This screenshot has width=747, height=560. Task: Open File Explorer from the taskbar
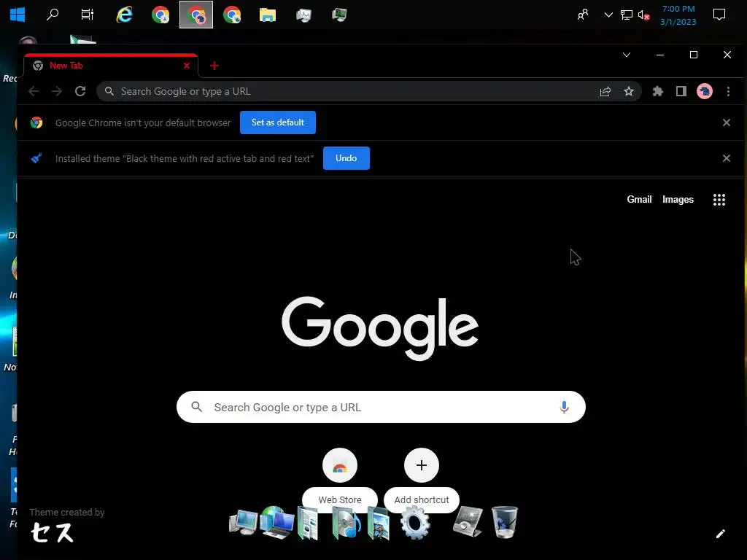pyautogui.click(x=267, y=15)
